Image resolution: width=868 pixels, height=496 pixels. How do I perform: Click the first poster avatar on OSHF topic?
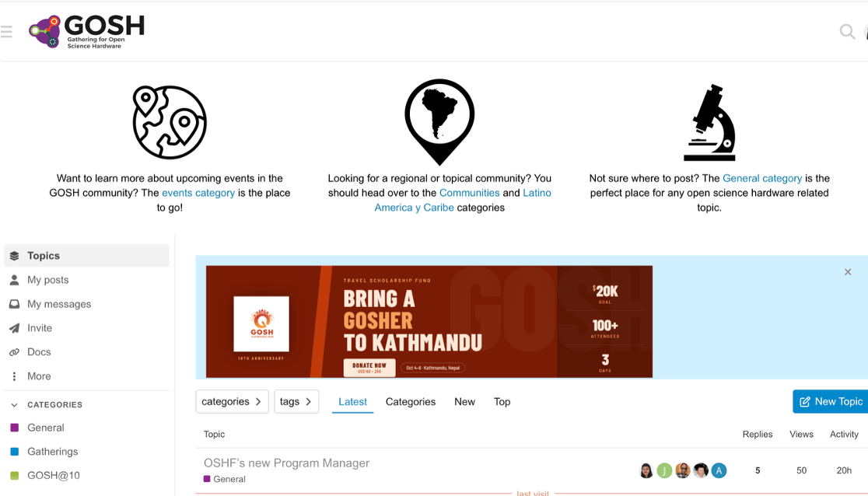pos(646,470)
